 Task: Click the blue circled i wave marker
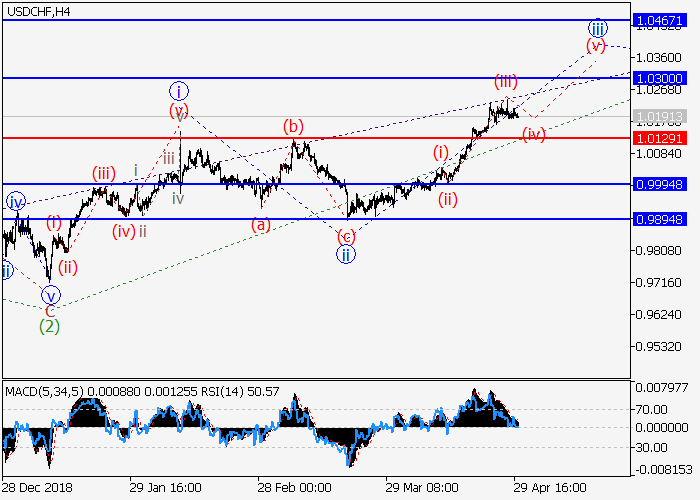(x=178, y=90)
